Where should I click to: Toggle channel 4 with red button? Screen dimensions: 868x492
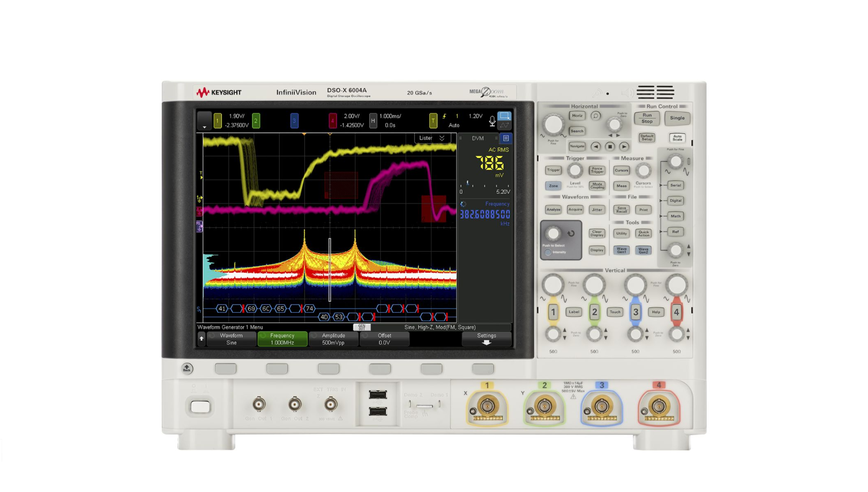(x=676, y=312)
